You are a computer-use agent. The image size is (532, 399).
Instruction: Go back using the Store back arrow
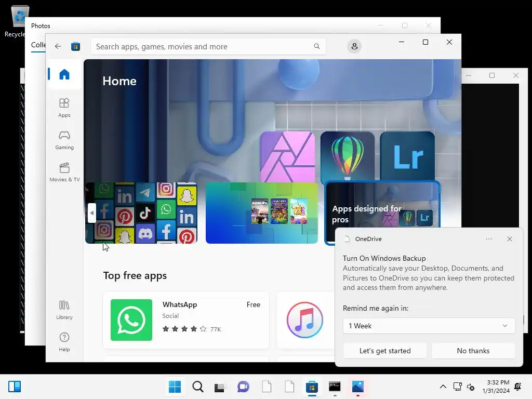(58, 46)
